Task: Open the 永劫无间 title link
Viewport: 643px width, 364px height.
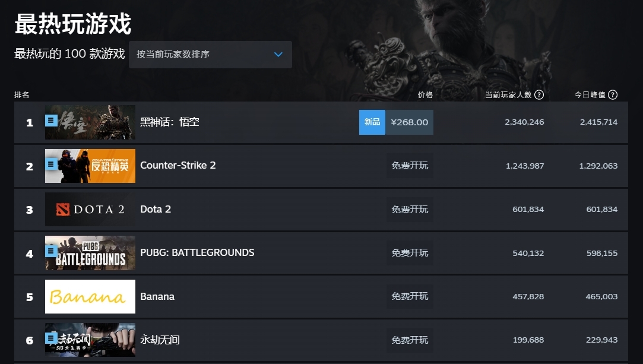Action: point(160,340)
